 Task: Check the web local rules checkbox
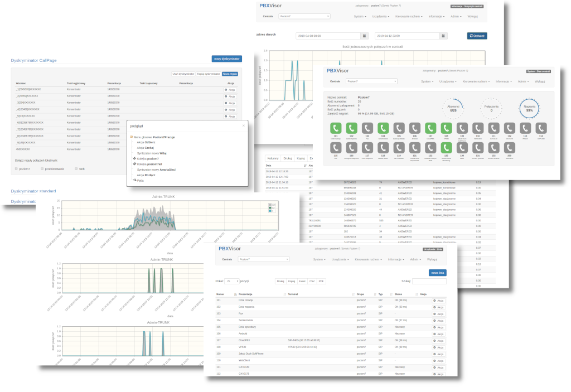(76, 168)
